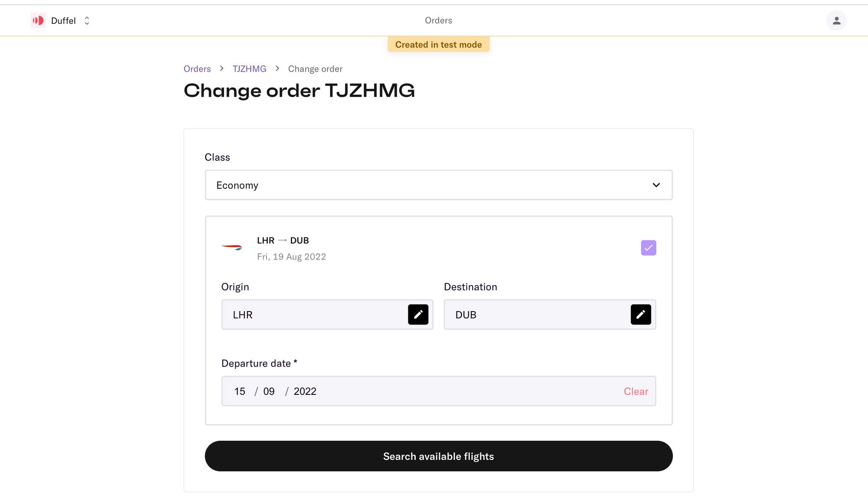
Task: Click Search available flights button
Action: pos(438,456)
